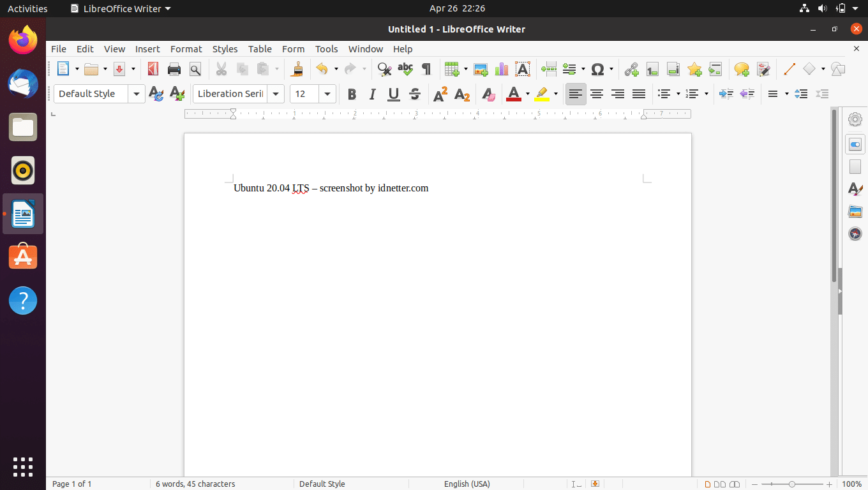Viewport: 868px width, 490px height.
Task: Open bullet list style dropdown arrow
Action: click(678, 94)
